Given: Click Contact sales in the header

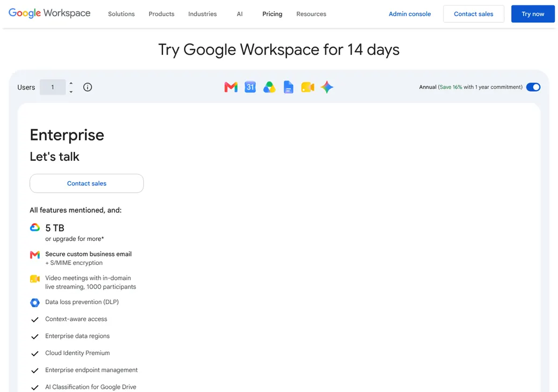Looking at the screenshot, I should click(x=474, y=14).
